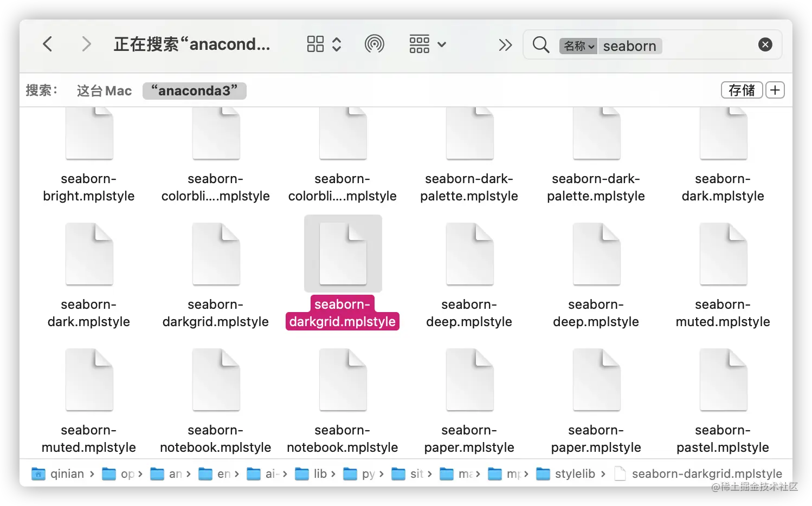Open the "an" folder in path bar

(x=166, y=474)
